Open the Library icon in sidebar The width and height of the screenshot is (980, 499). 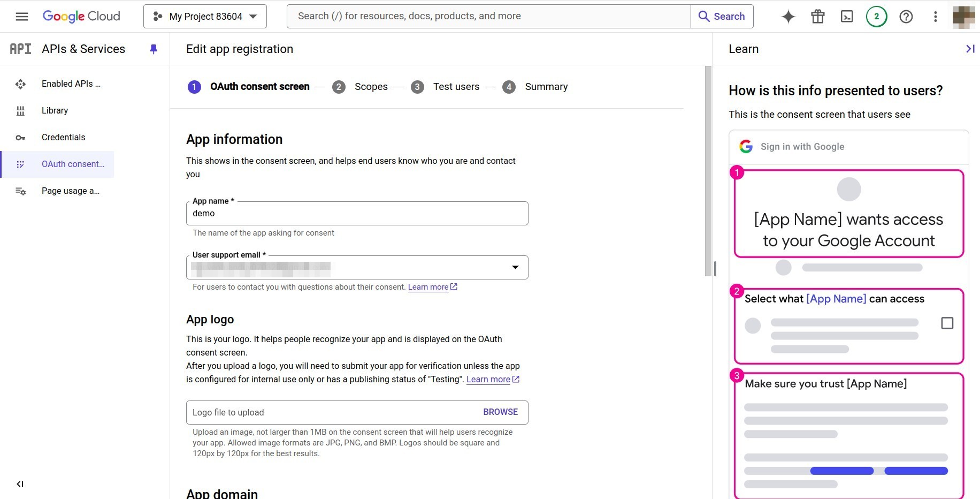(x=20, y=111)
